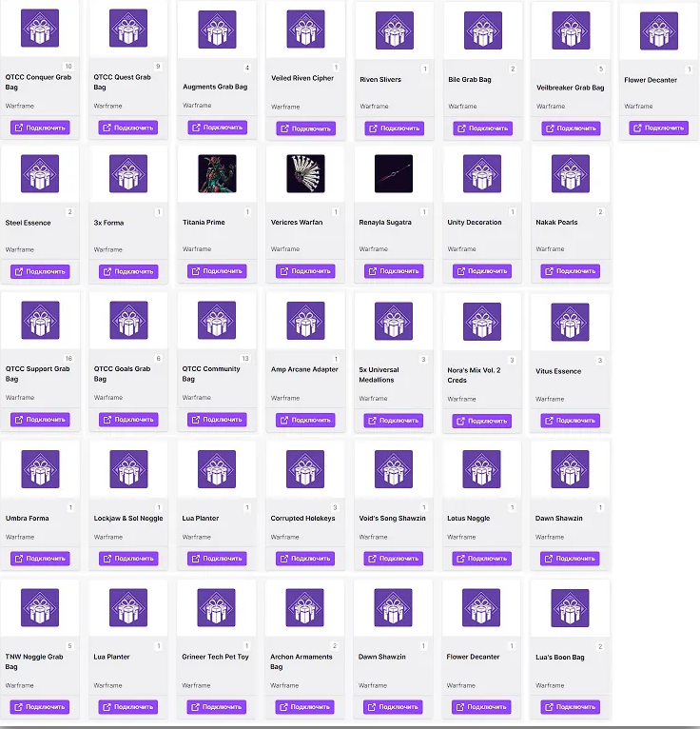700x729 pixels.
Task: Click the "5x Universal Medallions" title
Action: [379, 375]
